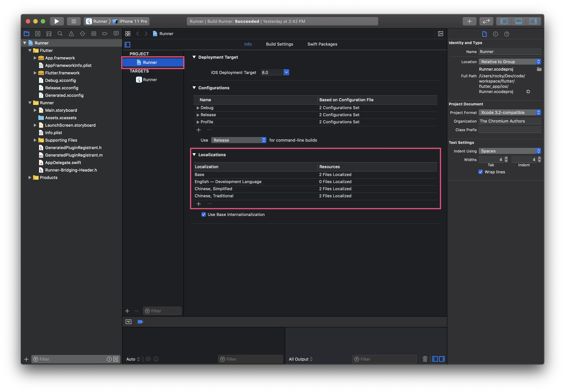
Task: Click the Library plus button in toolbar
Action: [x=469, y=21]
